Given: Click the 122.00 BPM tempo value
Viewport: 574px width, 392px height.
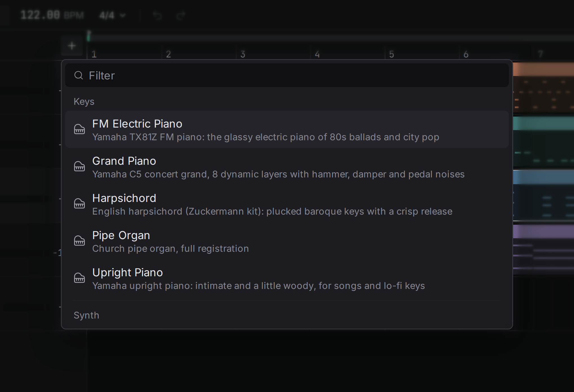Looking at the screenshot, I should pos(52,15).
